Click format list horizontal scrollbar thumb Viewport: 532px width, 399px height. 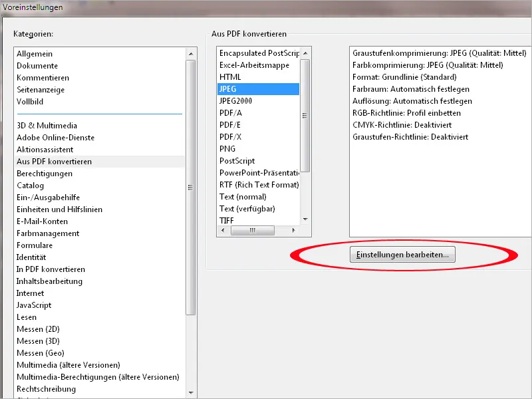point(253,230)
